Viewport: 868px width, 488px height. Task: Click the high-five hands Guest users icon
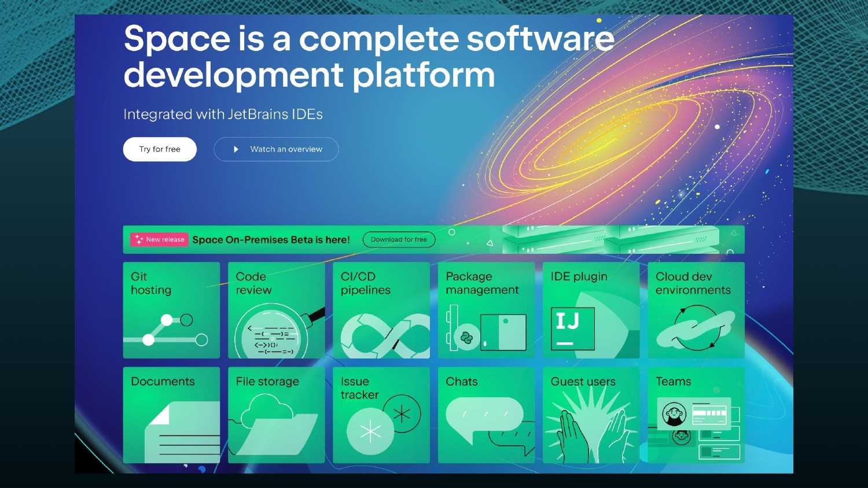click(591, 425)
